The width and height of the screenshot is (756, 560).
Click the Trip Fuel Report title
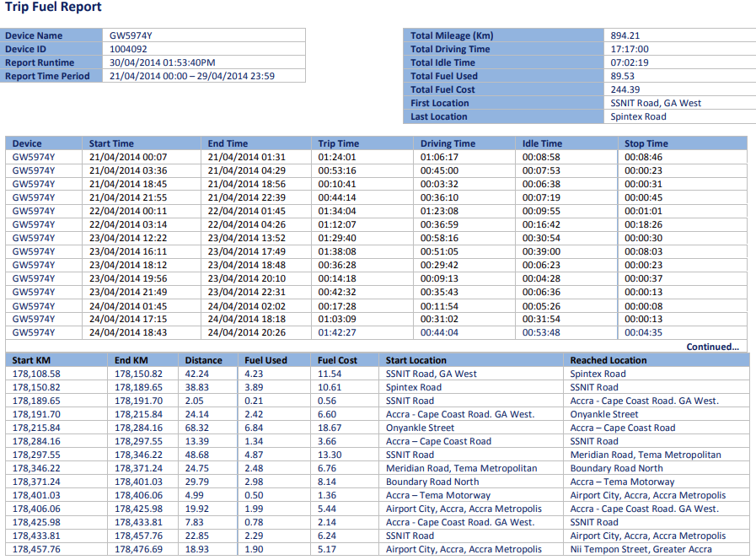[55, 8]
